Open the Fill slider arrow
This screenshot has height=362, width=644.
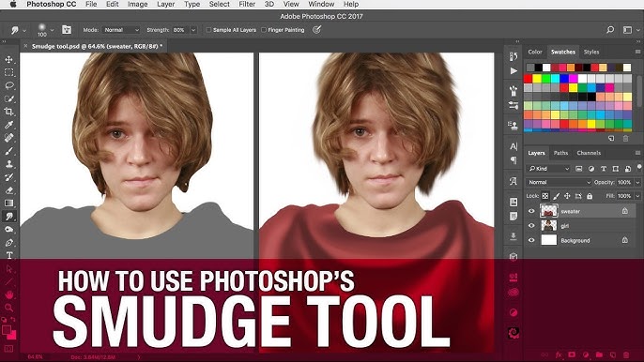(x=637, y=196)
